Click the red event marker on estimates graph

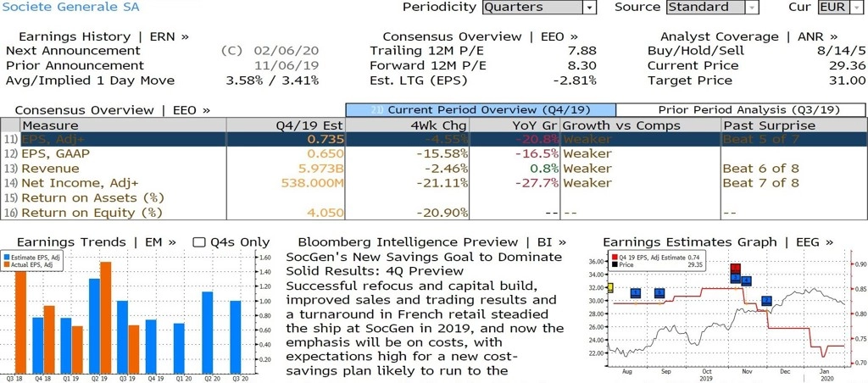pyautogui.click(x=735, y=269)
